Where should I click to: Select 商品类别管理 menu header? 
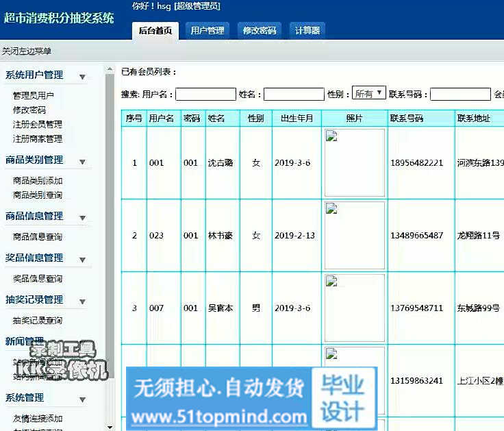tap(34, 160)
